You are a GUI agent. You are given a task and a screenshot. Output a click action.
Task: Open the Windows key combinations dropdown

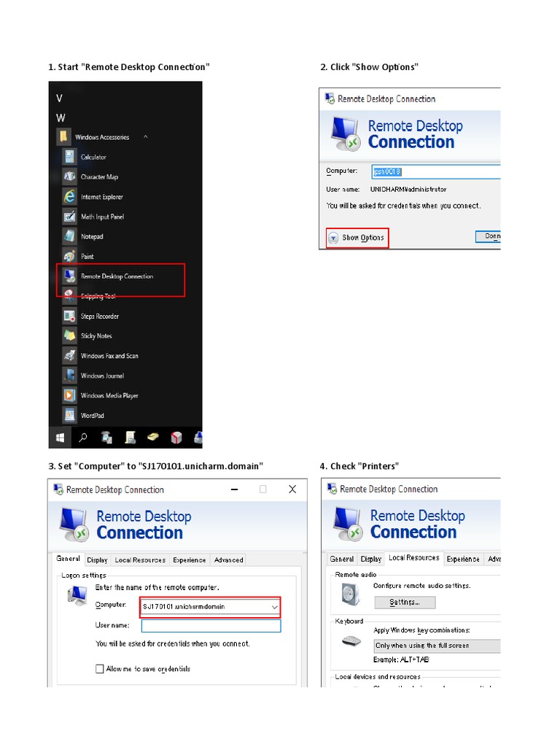point(437,646)
